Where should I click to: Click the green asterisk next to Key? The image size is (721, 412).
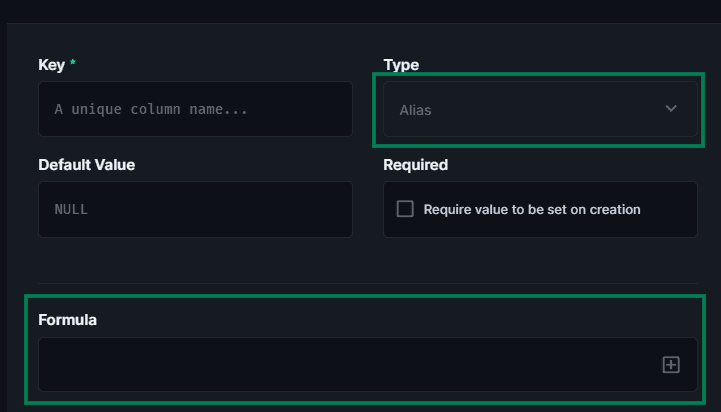pyautogui.click(x=73, y=64)
